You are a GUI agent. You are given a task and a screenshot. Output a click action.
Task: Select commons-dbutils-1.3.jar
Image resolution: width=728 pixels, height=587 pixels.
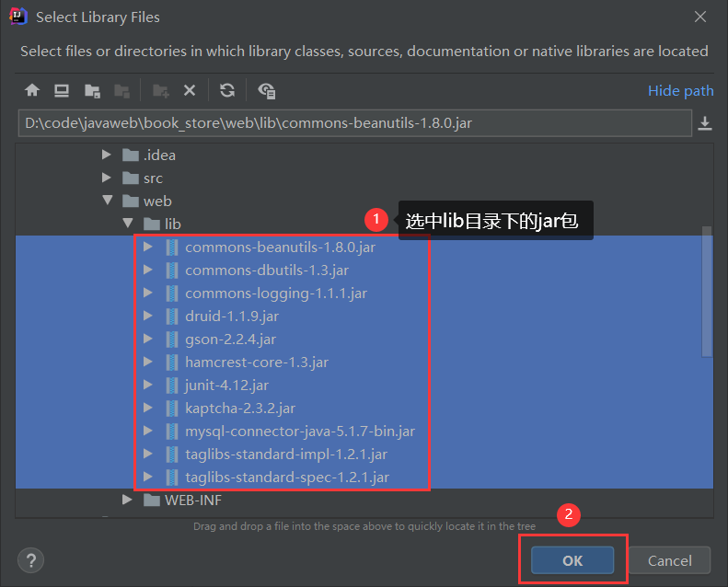tap(267, 270)
